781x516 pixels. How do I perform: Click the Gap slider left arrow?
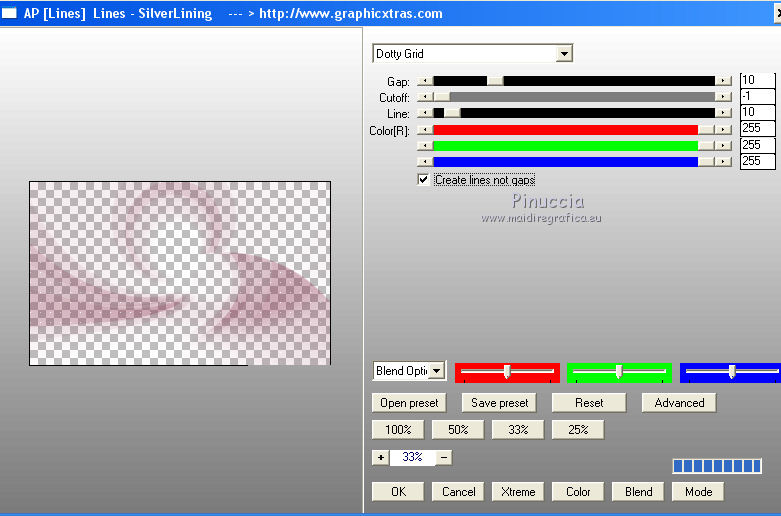[425, 81]
